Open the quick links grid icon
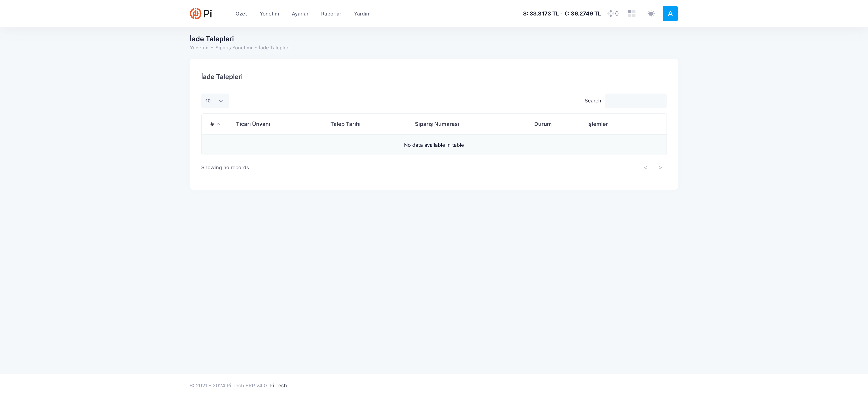This screenshot has height=397, width=868. coord(631,14)
